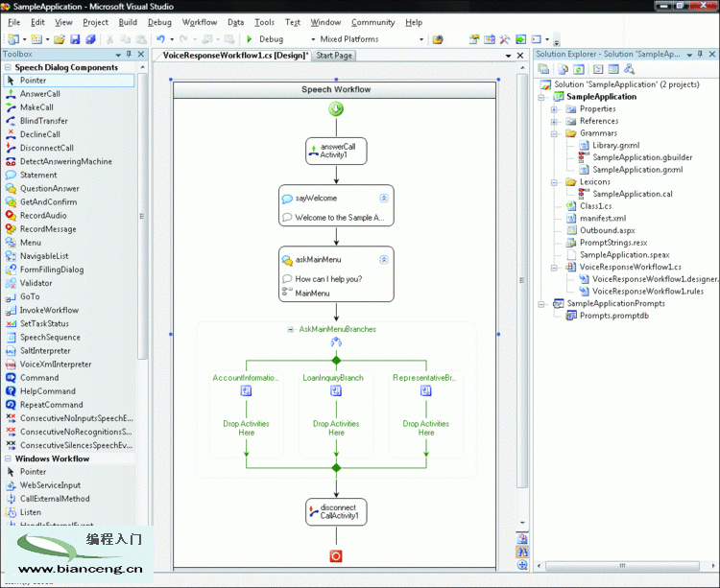Open the File menu
Image resolution: width=720 pixels, height=588 pixels.
(x=13, y=22)
